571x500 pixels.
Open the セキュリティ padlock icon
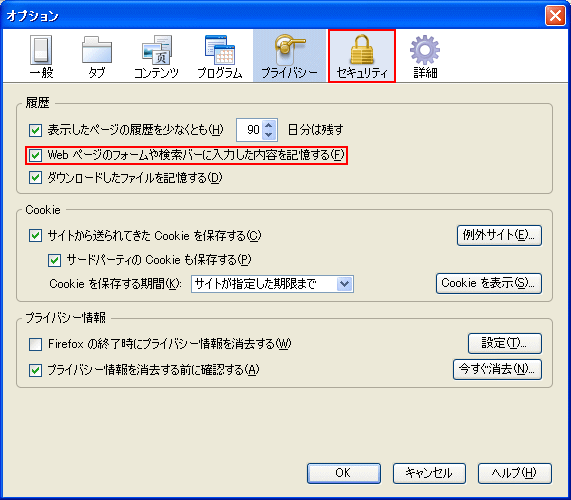coord(362,50)
